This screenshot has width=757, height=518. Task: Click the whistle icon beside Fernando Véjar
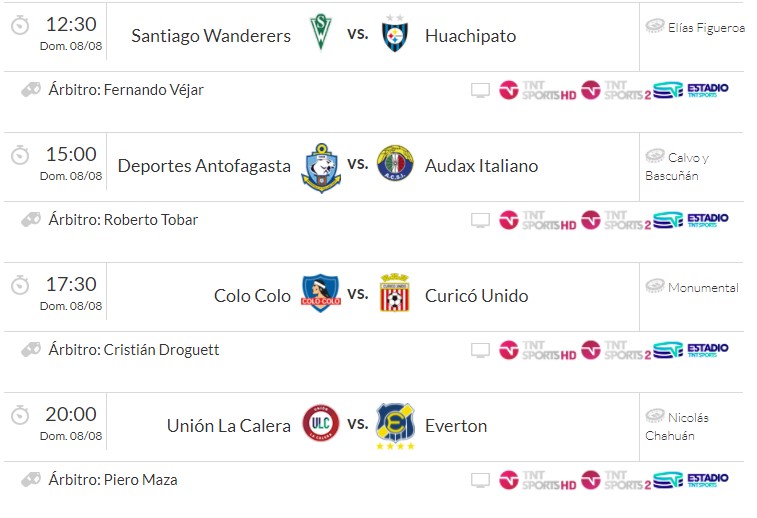coord(31,90)
